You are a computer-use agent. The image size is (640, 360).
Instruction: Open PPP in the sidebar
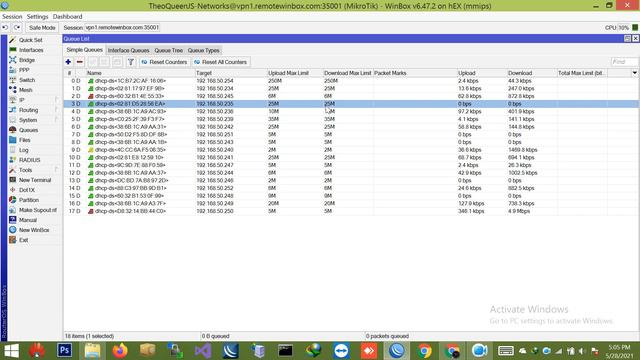pos(24,70)
